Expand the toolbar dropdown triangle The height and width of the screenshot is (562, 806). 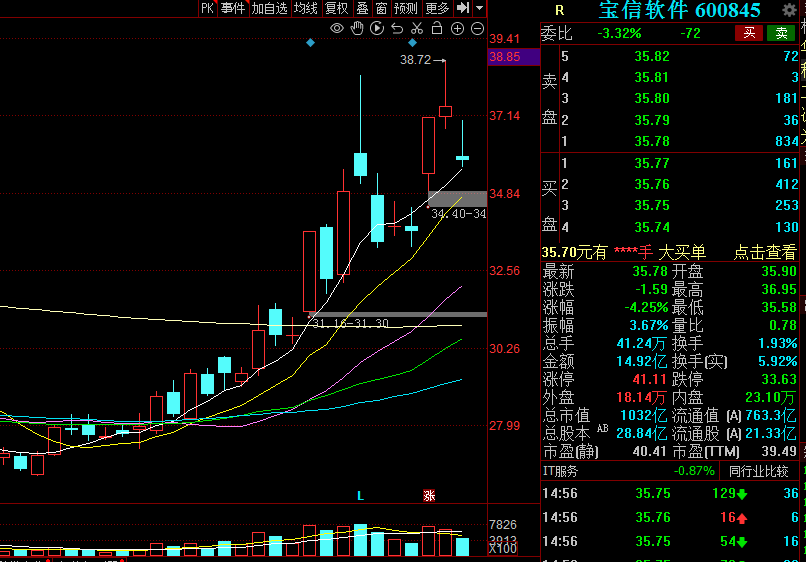point(480,8)
